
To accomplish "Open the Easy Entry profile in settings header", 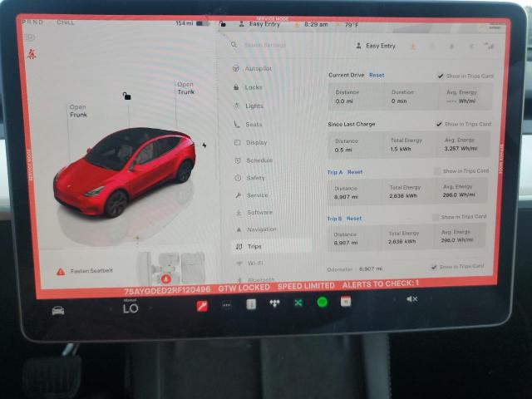I will coord(376,46).
